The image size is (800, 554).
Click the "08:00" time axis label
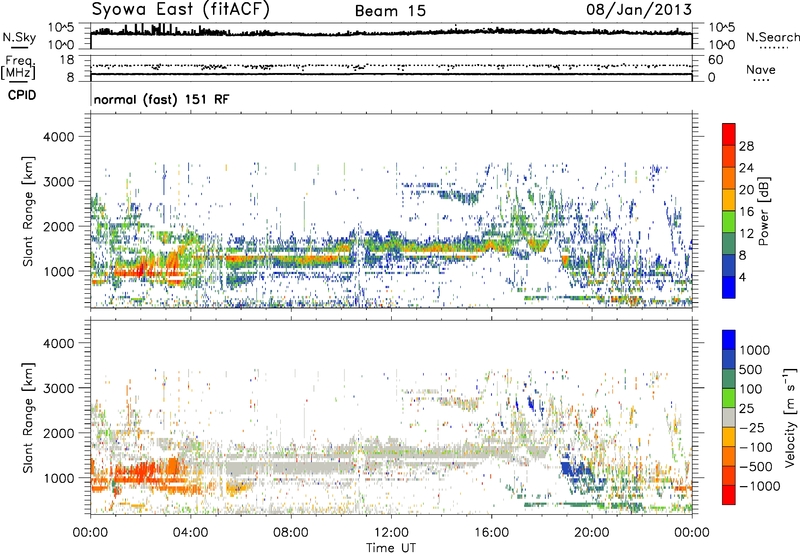[291, 533]
